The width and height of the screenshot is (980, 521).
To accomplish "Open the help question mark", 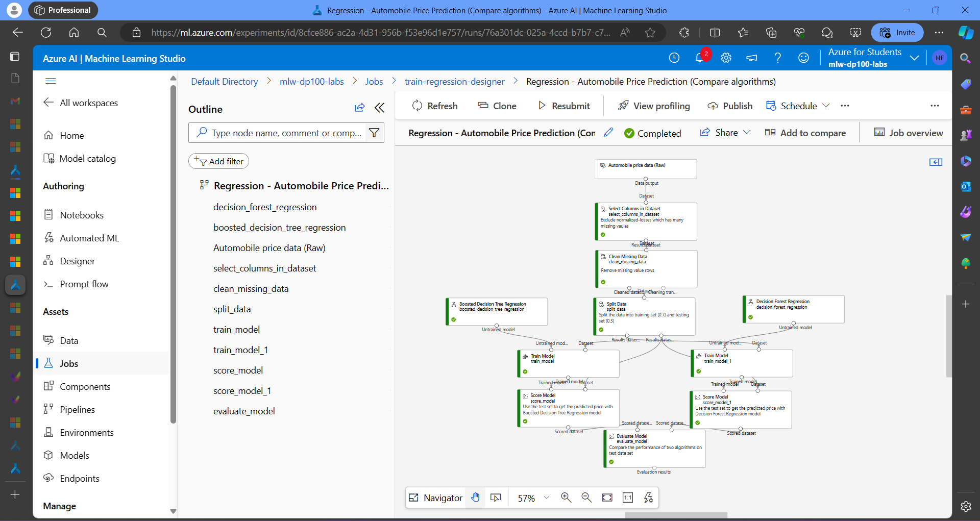I will pos(777,58).
